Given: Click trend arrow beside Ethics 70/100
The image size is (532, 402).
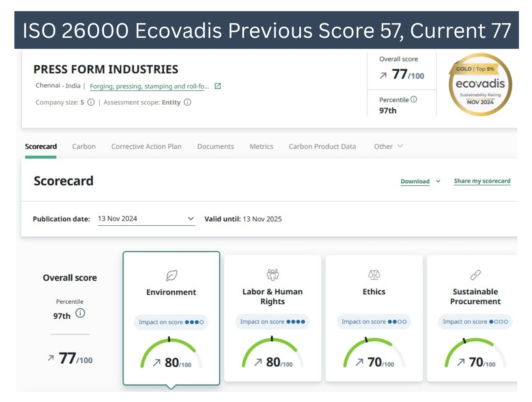Looking at the screenshot, I should coord(359,363).
